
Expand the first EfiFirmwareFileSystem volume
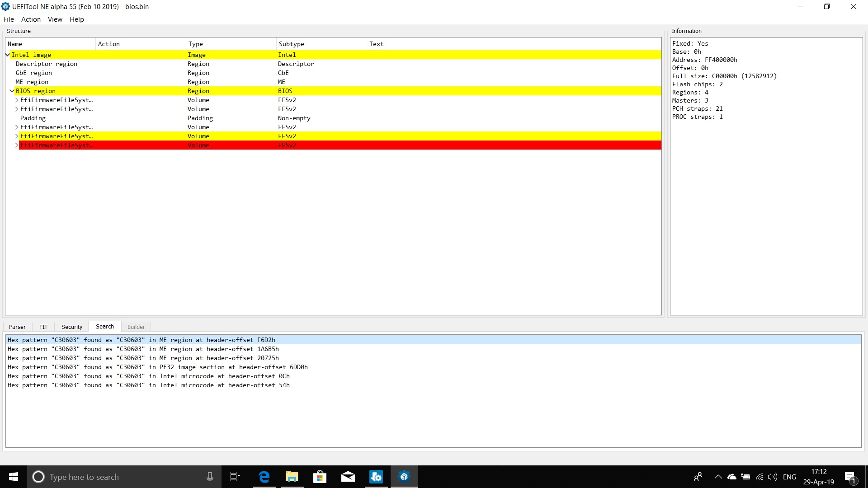(x=17, y=100)
